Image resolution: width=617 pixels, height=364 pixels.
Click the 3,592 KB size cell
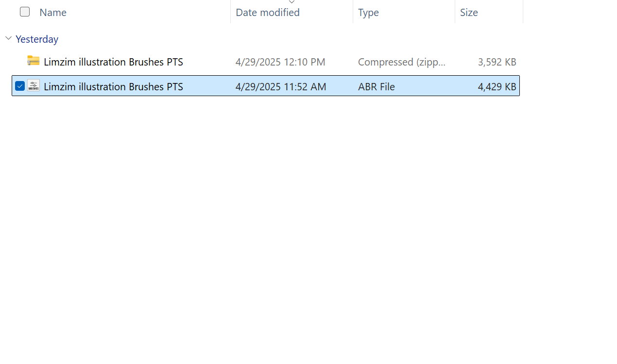click(x=497, y=62)
